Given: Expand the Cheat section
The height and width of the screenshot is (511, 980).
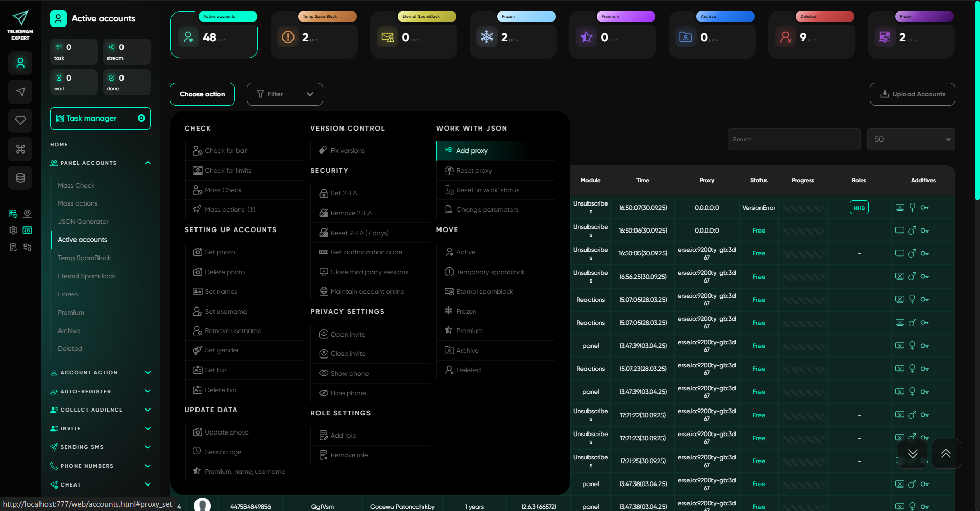Looking at the screenshot, I should click(101, 485).
